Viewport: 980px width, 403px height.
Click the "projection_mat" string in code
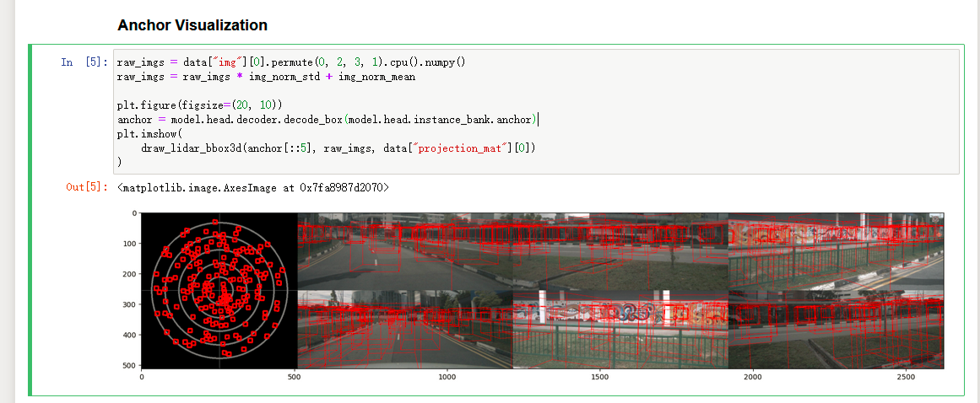click(x=461, y=148)
